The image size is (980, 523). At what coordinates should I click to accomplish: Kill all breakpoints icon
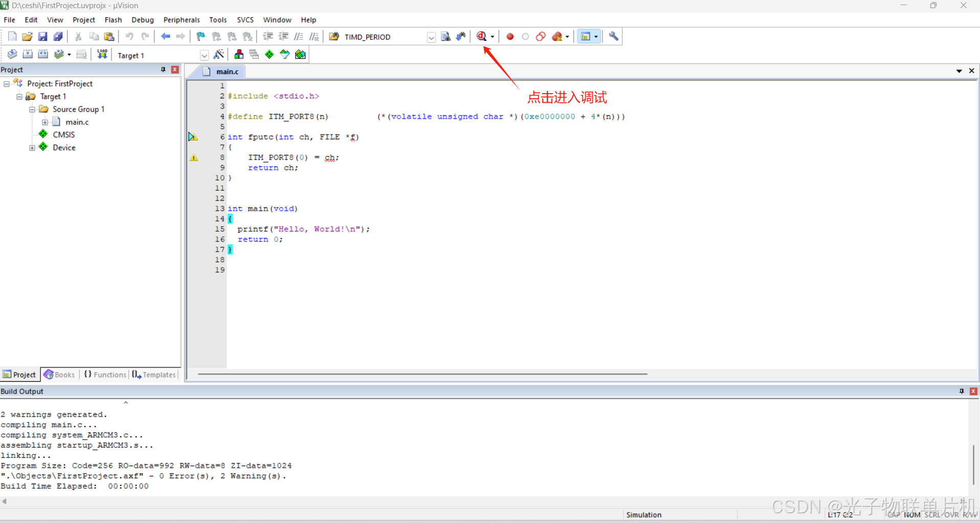coord(557,36)
